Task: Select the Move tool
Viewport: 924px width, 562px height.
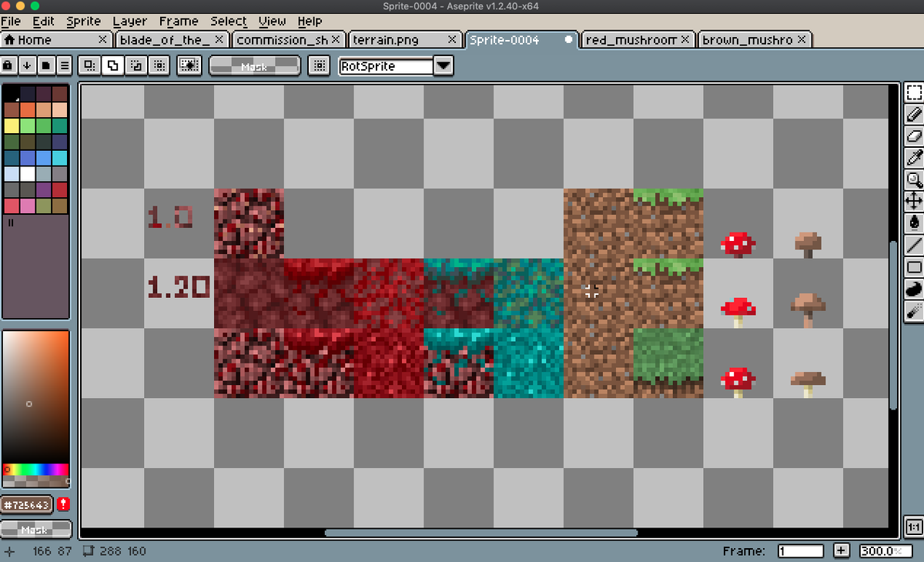Action: pos(914,202)
